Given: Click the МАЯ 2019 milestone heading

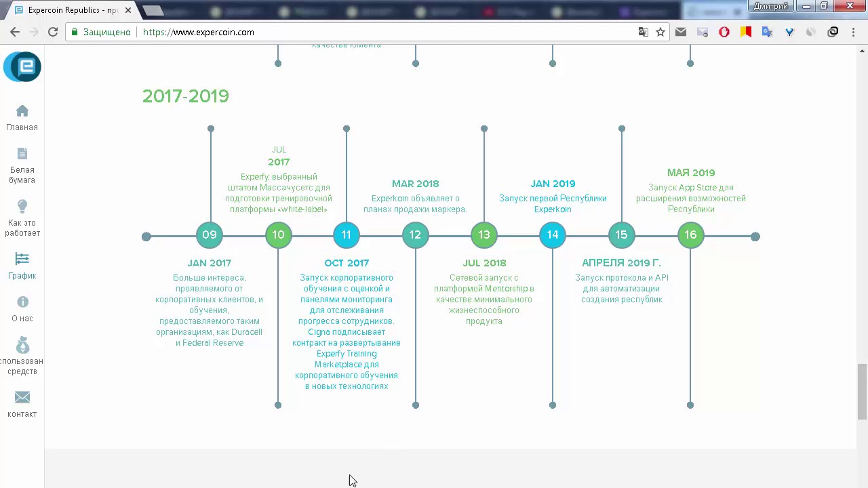Looking at the screenshot, I should 691,173.
